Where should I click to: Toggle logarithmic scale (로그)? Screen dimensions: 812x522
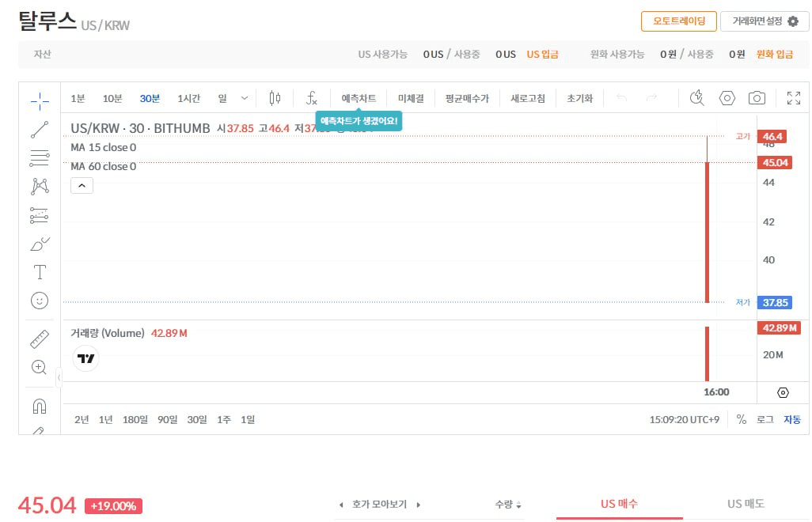pyautogui.click(x=765, y=419)
